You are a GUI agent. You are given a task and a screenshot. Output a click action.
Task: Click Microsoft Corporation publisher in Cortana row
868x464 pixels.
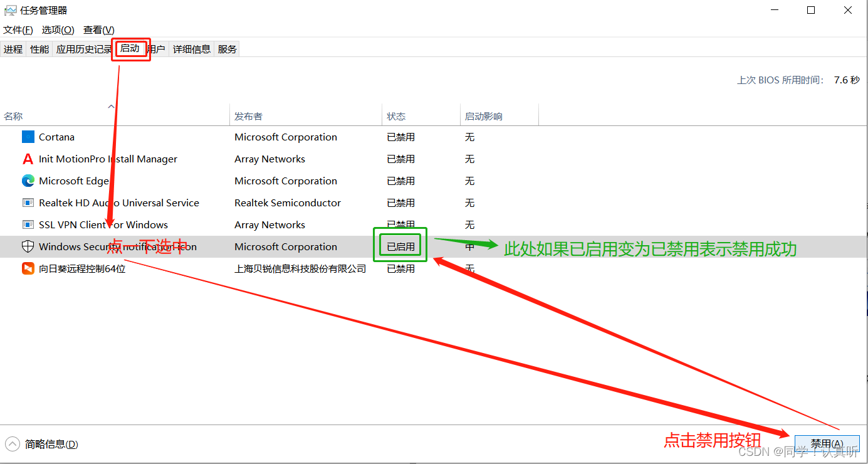286,137
